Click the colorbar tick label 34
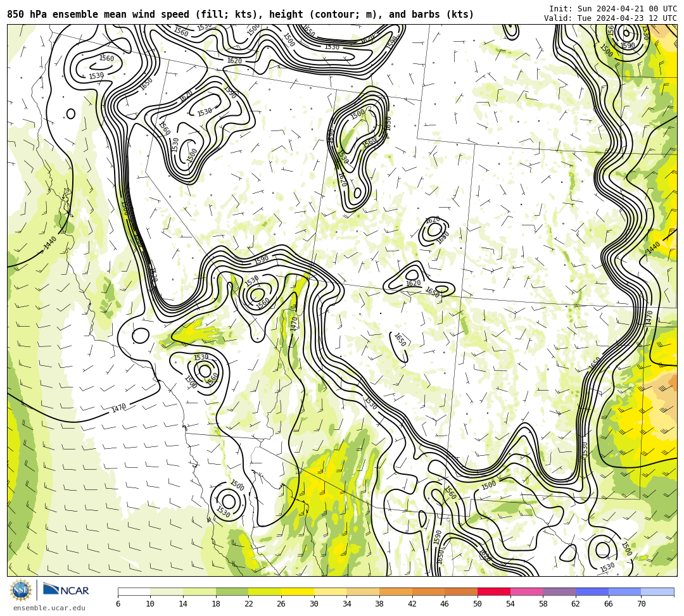684x616 pixels. pyautogui.click(x=347, y=604)
